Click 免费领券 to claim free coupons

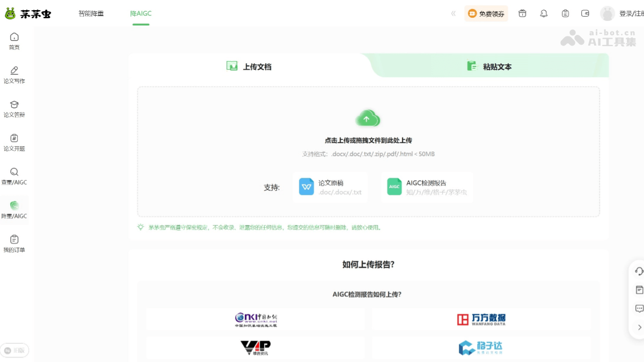(x=486, y=13)
